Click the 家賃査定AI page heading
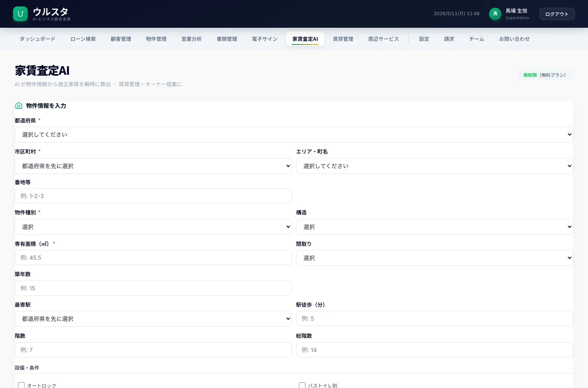This screenshot has height=388, width=588. pos(42,71)
